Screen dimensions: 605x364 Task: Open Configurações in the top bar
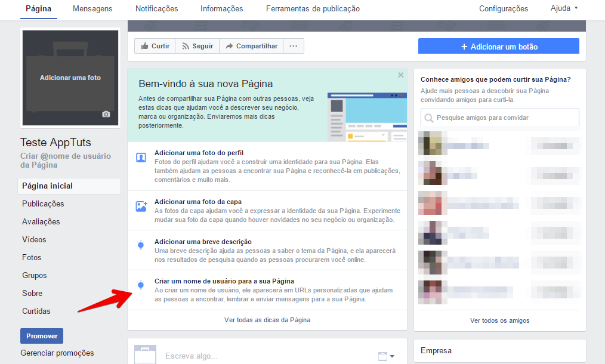pos(504,8)
